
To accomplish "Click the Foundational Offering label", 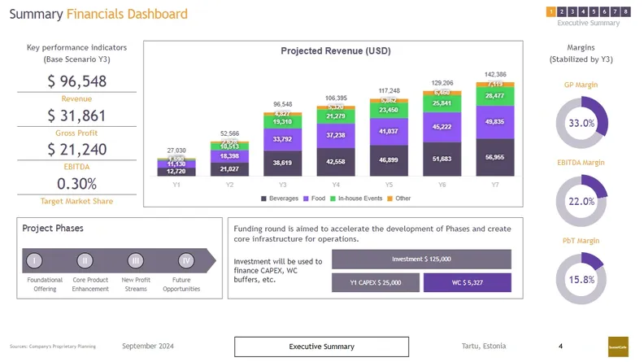I will (x=45, y=285).
